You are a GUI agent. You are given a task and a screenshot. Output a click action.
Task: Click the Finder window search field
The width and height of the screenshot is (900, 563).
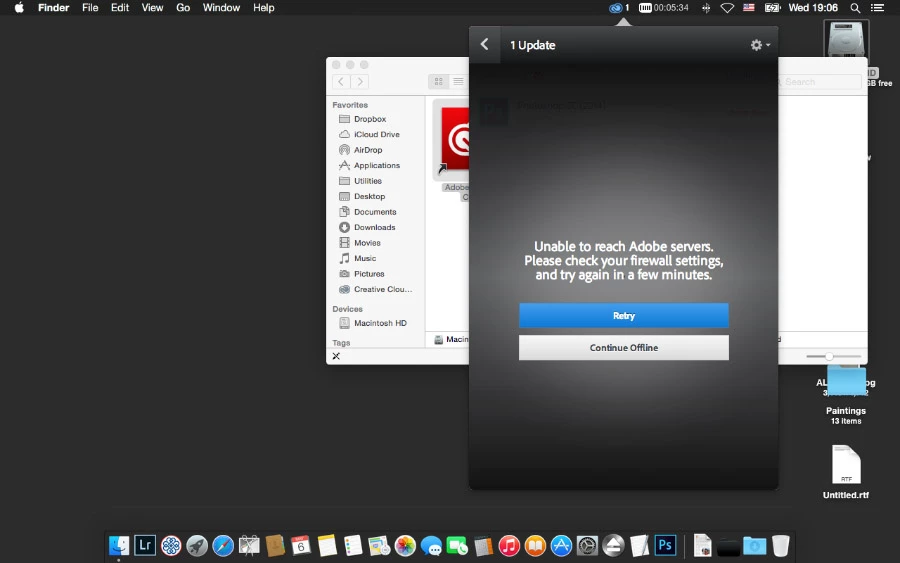(820, 82)
